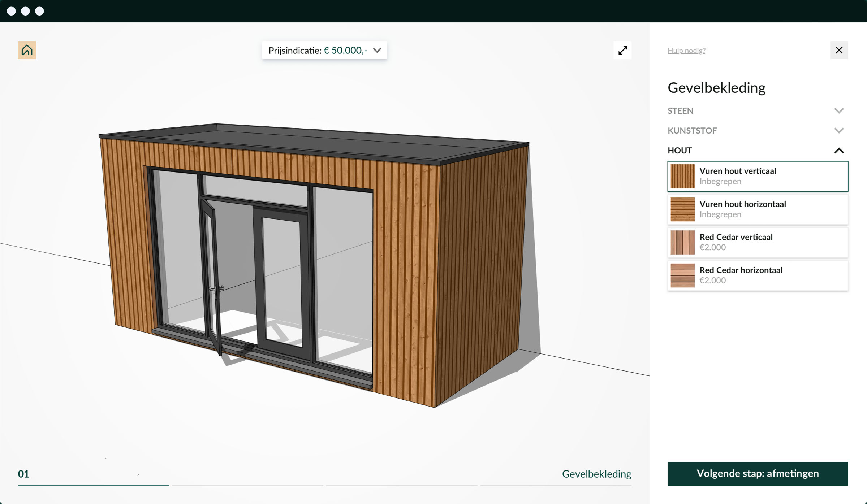Proceed with Volgende stap: afmetingen button

click(758, 473)
